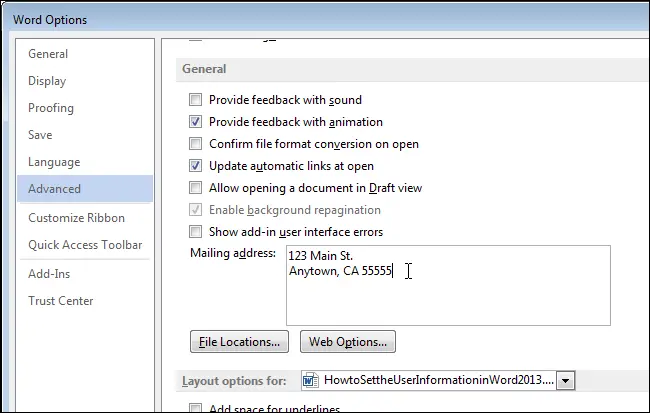Select the Language category
650x413 pixels.
click(x=54, y=162)
